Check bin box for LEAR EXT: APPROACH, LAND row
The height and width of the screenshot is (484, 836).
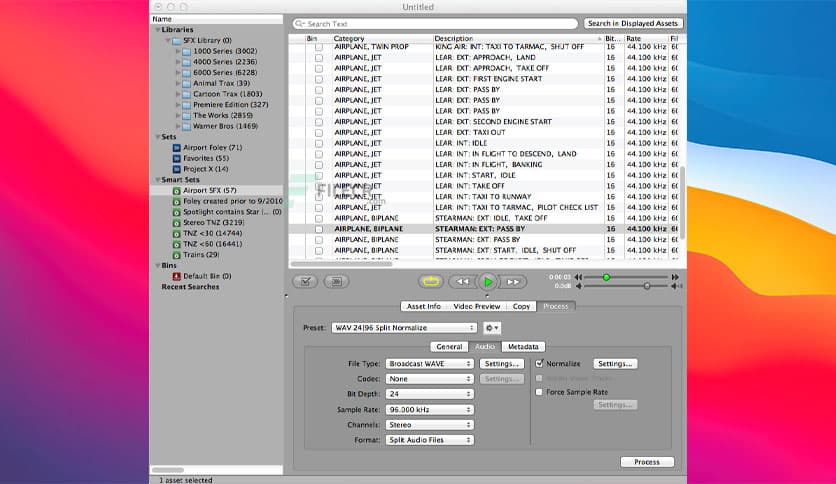[319, 58]
